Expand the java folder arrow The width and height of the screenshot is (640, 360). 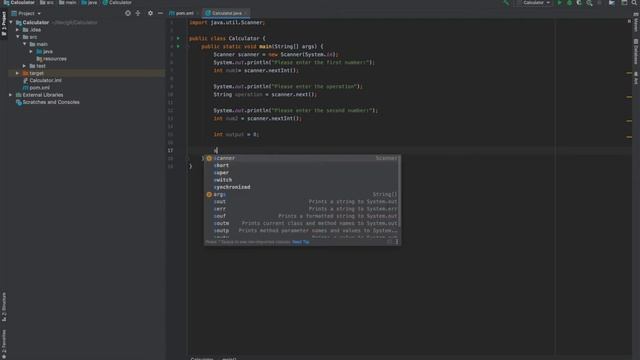coord(31,51)
